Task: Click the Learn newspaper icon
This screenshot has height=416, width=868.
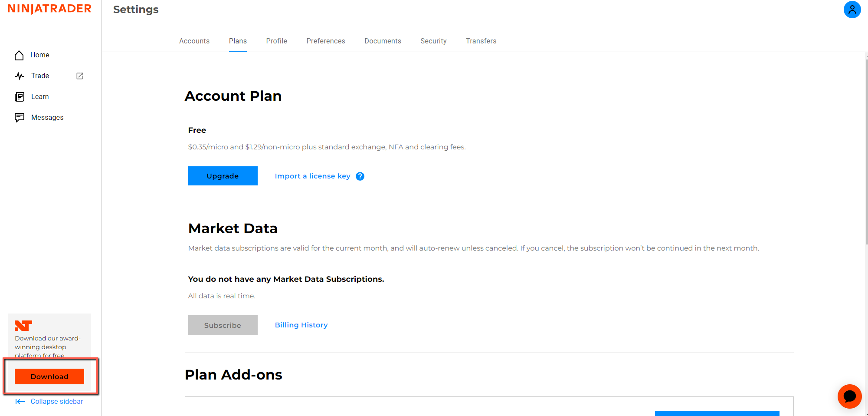Action: (x=20, y=97)
